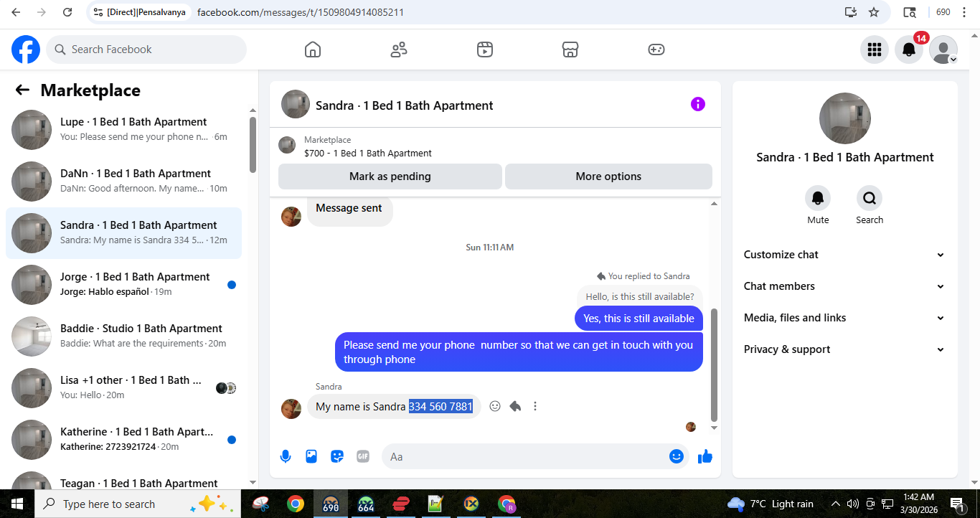Open the Windows Start menu
Viewport: 980px width, 518px height.
coord(17,504)
